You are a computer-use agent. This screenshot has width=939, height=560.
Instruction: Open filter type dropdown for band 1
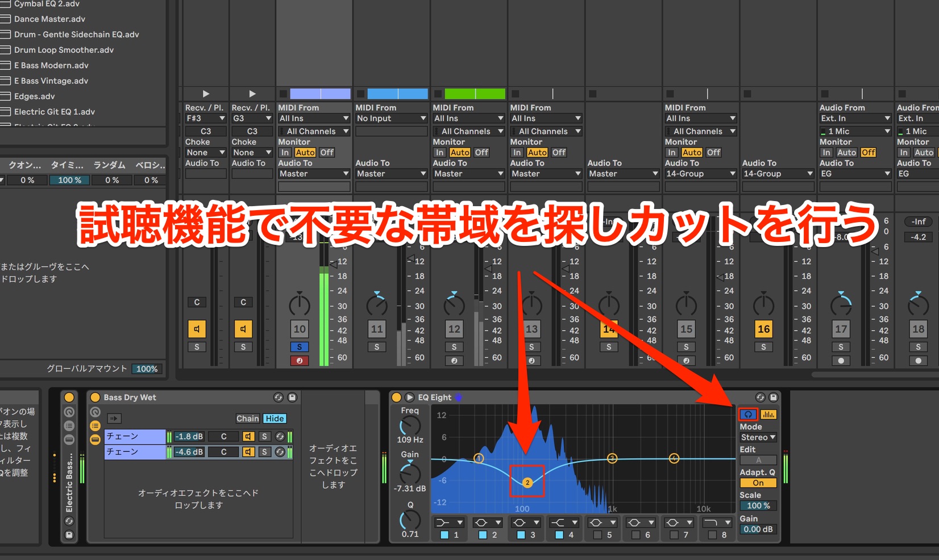[x=449, y=523]
